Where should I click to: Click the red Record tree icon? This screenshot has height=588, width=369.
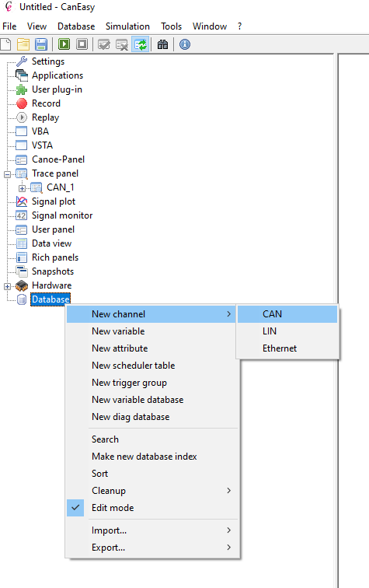(22, 103)
